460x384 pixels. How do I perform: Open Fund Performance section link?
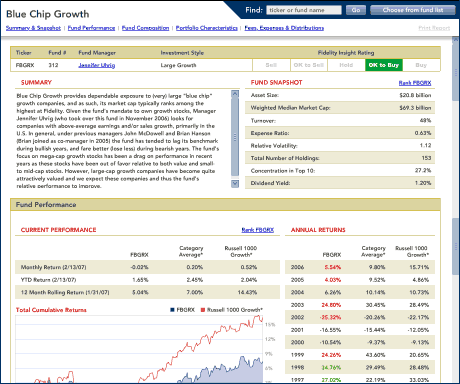pos(91,28)
